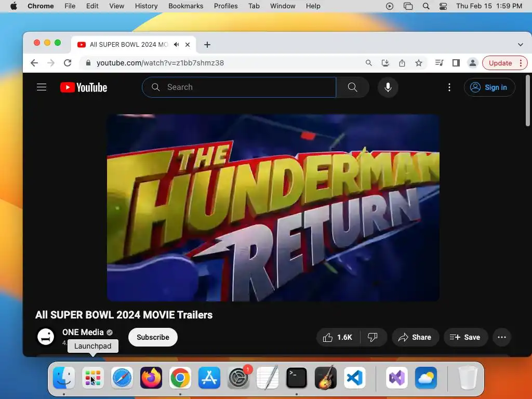Go forward in Chrome history
The width and height of the screenshot is (532, 399).
pyautogui.click(x=51, y=63)
